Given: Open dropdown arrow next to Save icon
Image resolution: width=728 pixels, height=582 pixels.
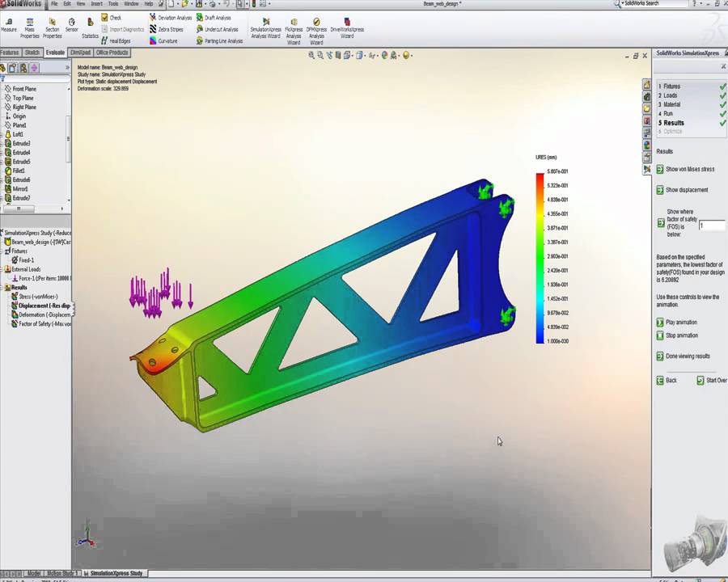Looking at the screenshot, I should (x=205, y=4).
